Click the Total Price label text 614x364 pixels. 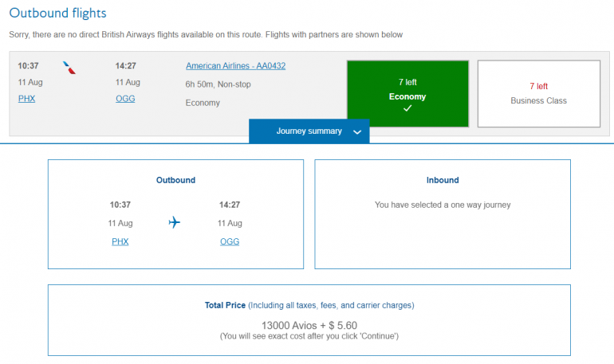226,305
